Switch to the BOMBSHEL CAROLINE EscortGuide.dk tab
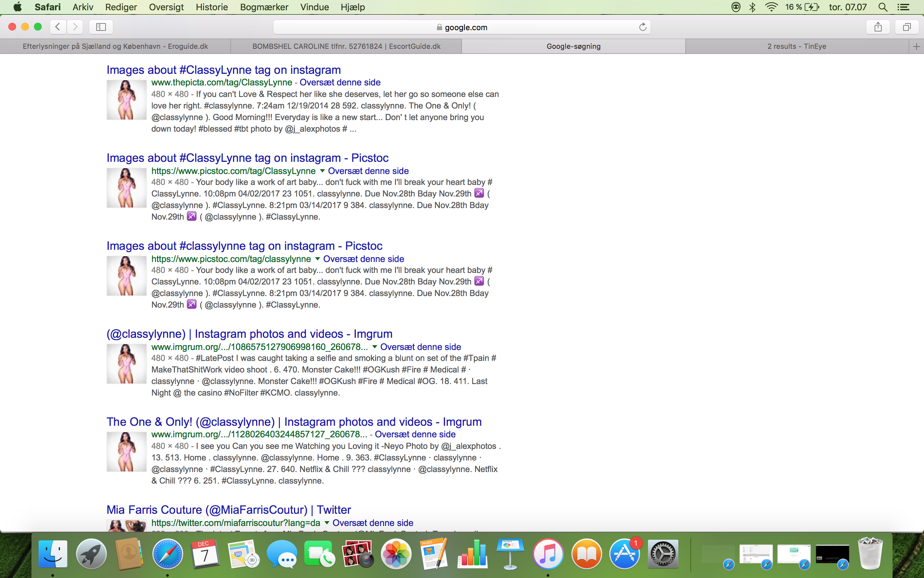Image resolution: width=924 pixels, height=578 pixels. click(x=346, y=46)
